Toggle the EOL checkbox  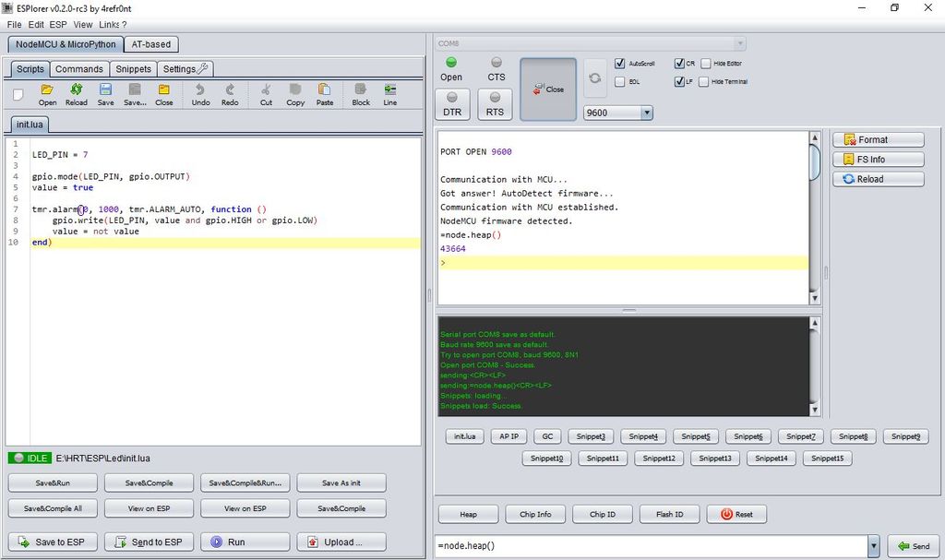[619, 81]
